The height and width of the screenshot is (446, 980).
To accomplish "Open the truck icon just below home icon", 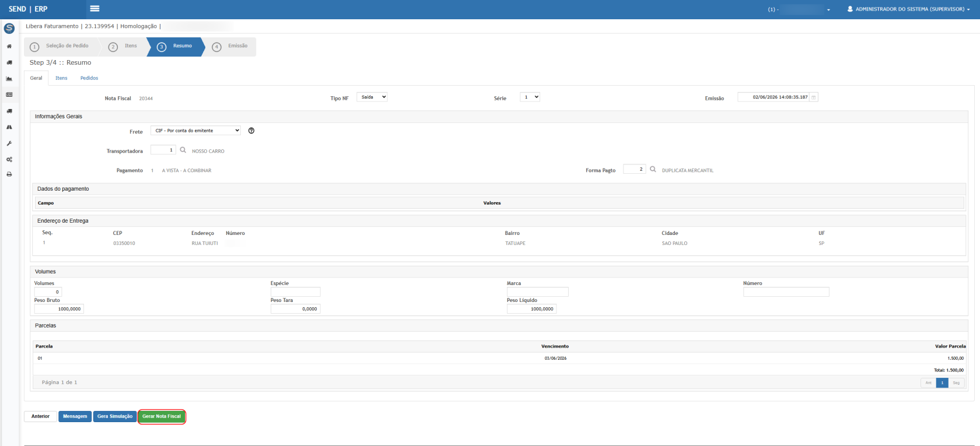I will tap(9, 62).
